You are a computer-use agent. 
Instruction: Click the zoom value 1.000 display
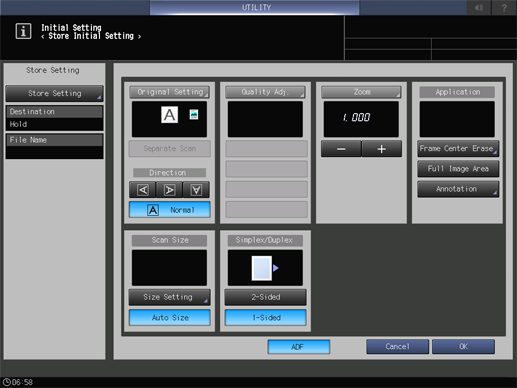click(x=361, y=119)
